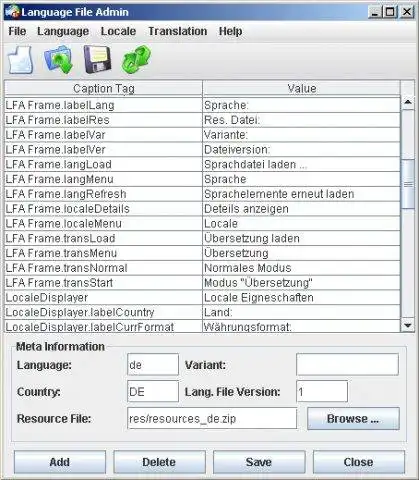Select the LFA Frame.transNormal row
Viewport: 419px width, 480px height.
(202, 268)
